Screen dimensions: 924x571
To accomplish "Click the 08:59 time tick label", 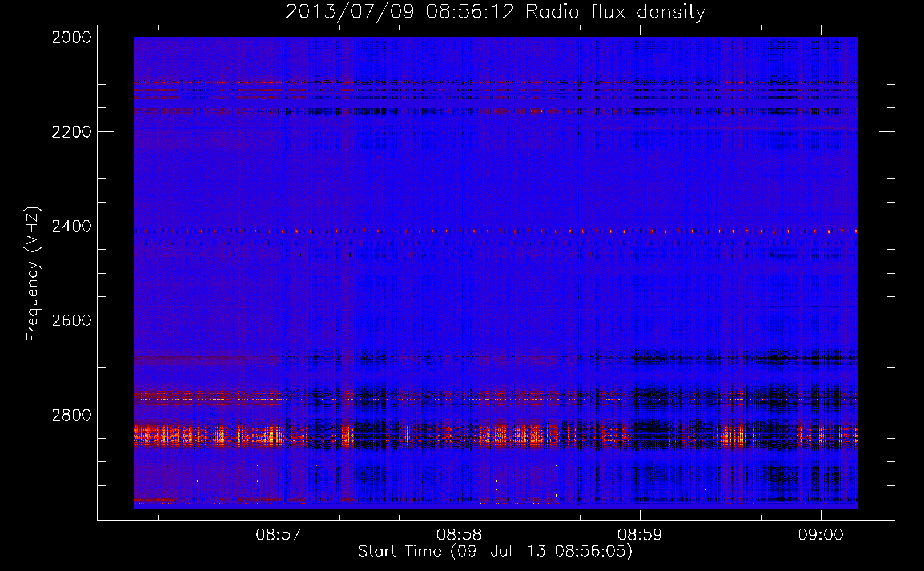I will click(x=640, y=535).
